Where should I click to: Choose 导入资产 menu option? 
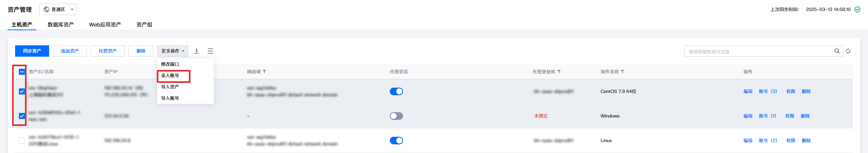coord(170,87)
